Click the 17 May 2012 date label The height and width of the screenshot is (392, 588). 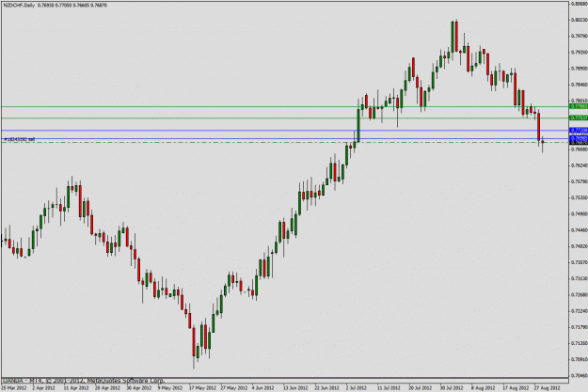pos(202,388)
